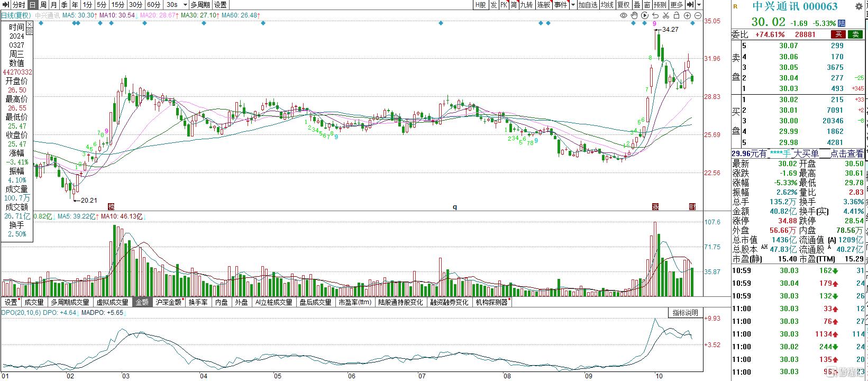Switch to the 市盈率(ttm) indicator tab
This screenshot has height=381, width=868.
(x=354, y=302)
